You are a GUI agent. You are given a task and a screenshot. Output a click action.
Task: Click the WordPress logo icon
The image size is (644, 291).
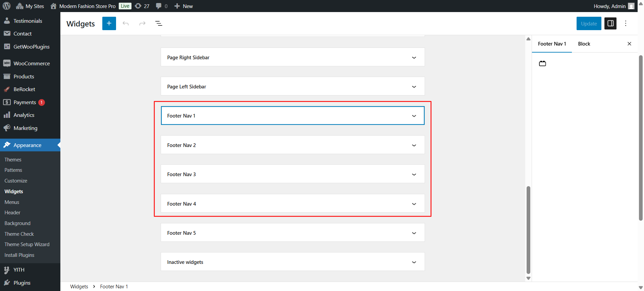coord(7,6)
